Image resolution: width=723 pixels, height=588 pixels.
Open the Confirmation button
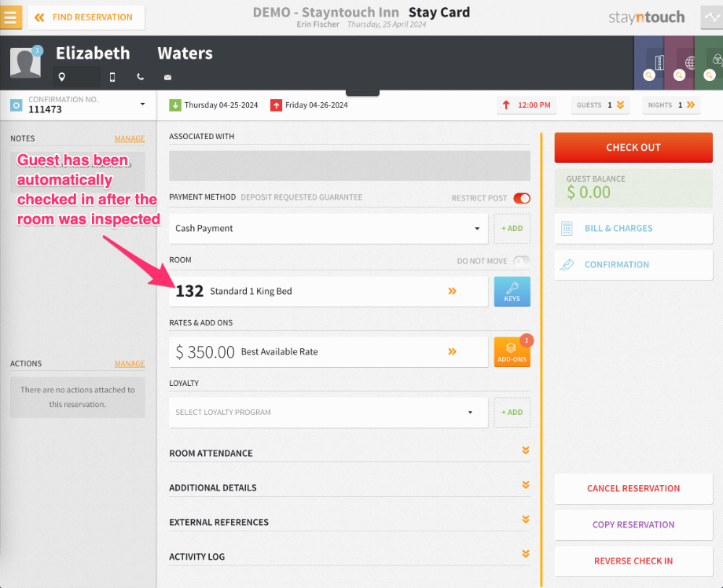click(x=633, y=265)
